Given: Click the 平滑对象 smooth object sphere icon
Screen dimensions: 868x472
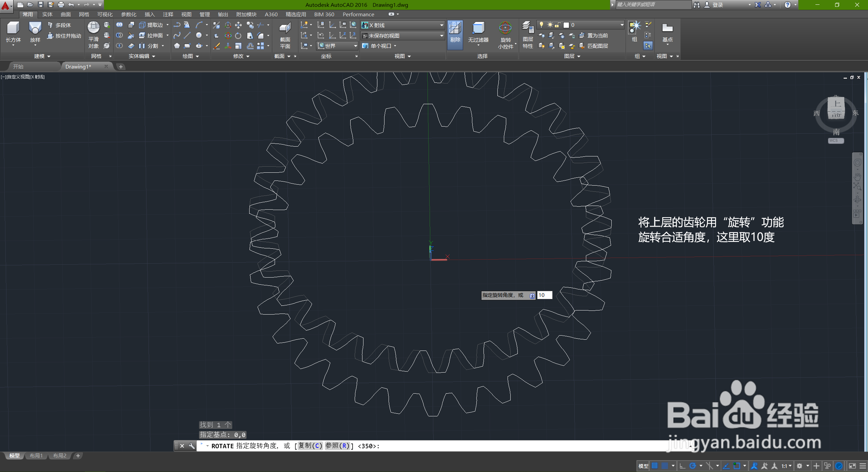Looking at the screenshot, I should coord(93,28).
